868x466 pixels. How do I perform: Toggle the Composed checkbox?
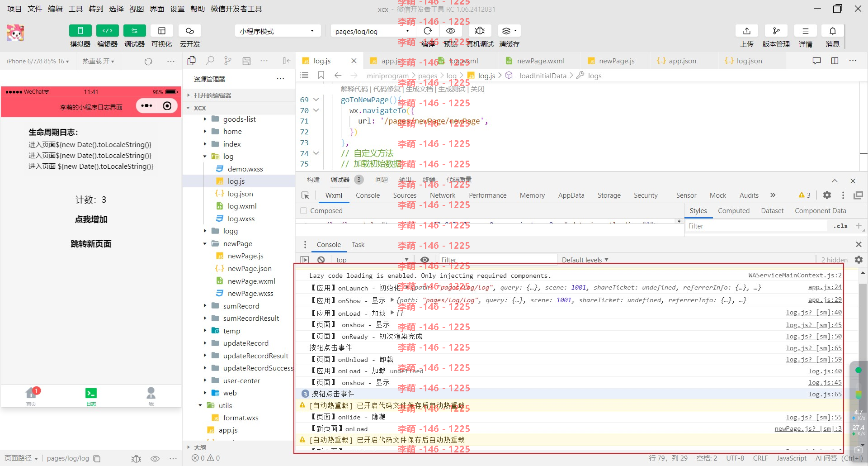(304, 211)
